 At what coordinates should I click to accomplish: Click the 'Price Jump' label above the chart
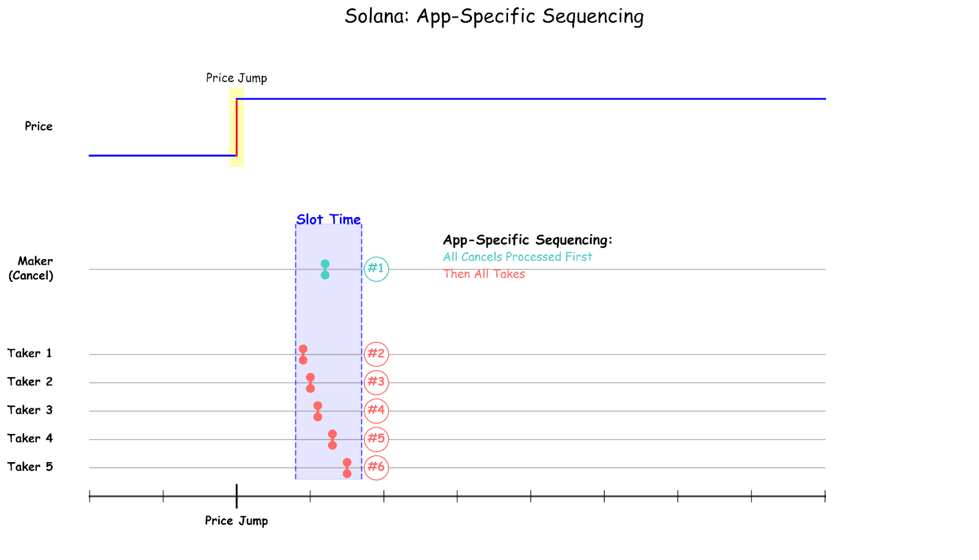click(x=236, y=78)
